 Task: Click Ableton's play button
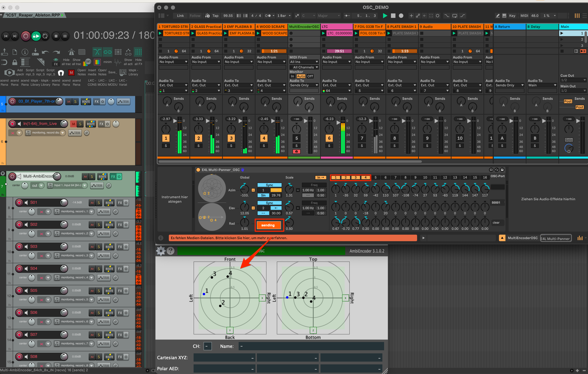385,16
